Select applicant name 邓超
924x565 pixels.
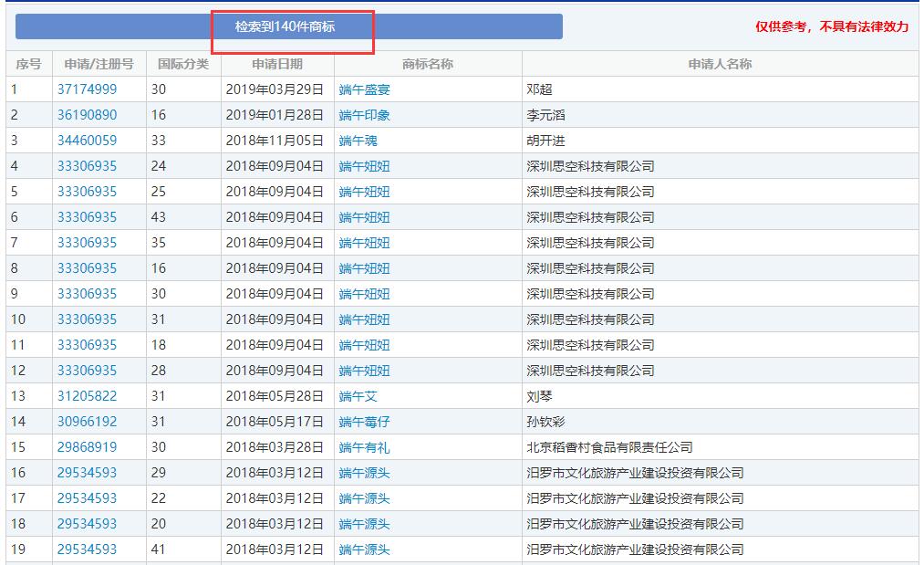pos(539,89)
